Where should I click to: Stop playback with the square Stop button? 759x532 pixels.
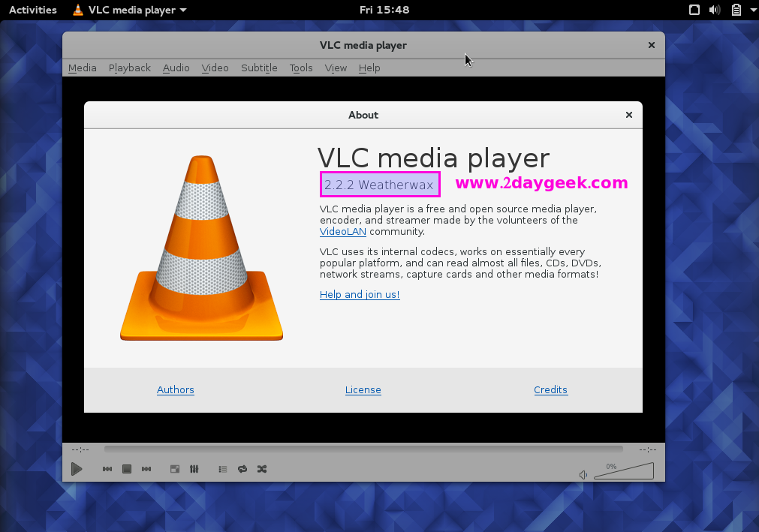point(127,469)
